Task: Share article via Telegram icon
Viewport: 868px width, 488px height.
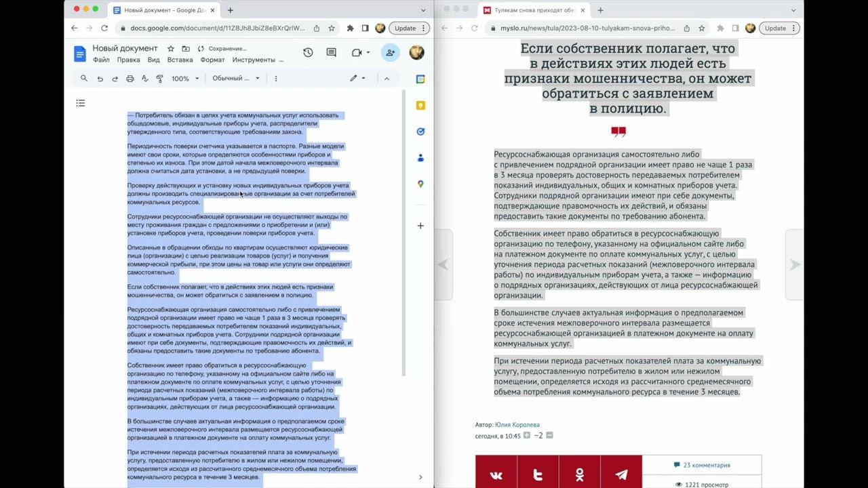Action: tap(621, 474)
